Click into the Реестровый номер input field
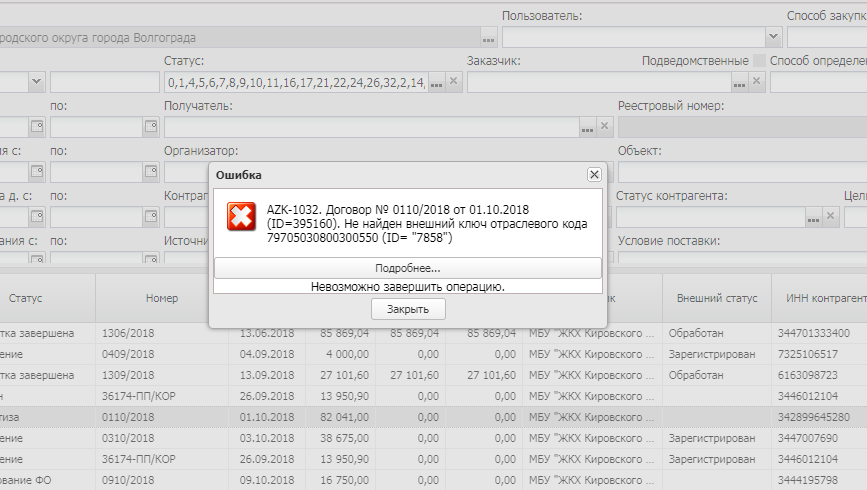867x490 pixels. click(740, 127)
